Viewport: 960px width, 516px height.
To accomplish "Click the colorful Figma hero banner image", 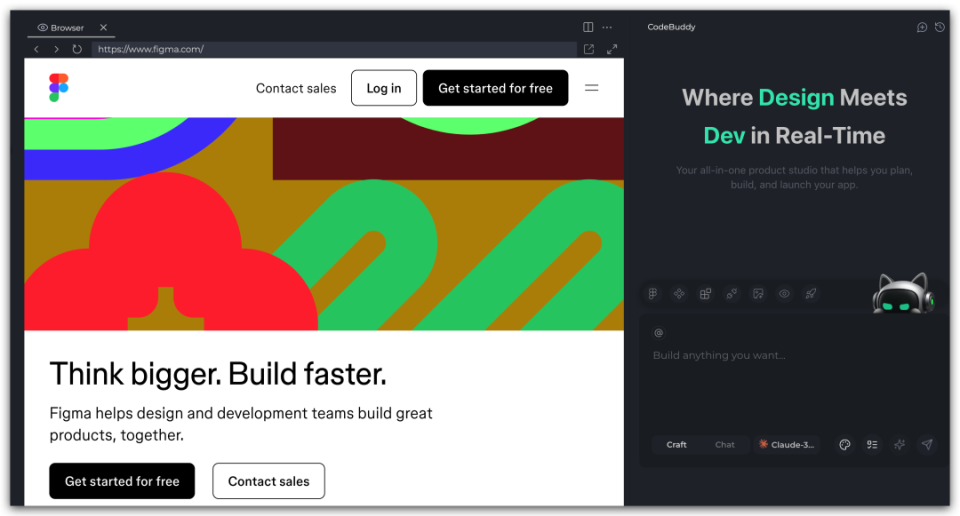I will click(x=324, y=224).
